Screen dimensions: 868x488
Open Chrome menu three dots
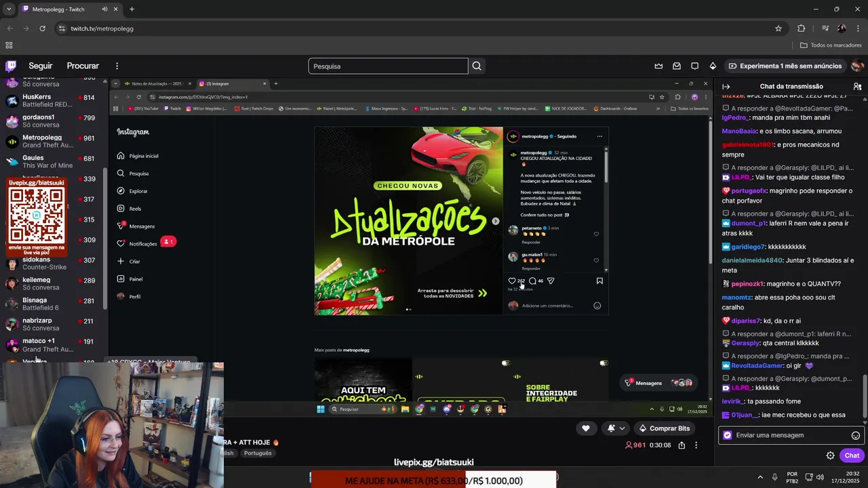tap(857, 28)
